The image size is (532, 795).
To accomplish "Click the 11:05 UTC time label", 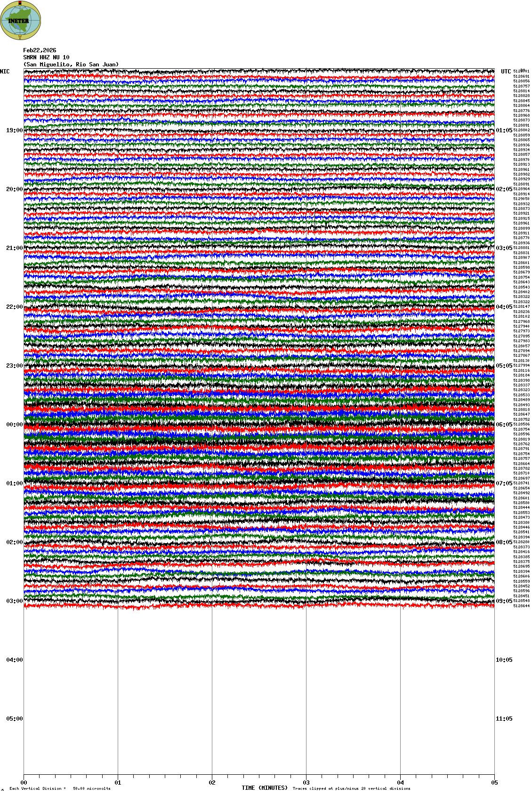I will [x=504, y=719].
